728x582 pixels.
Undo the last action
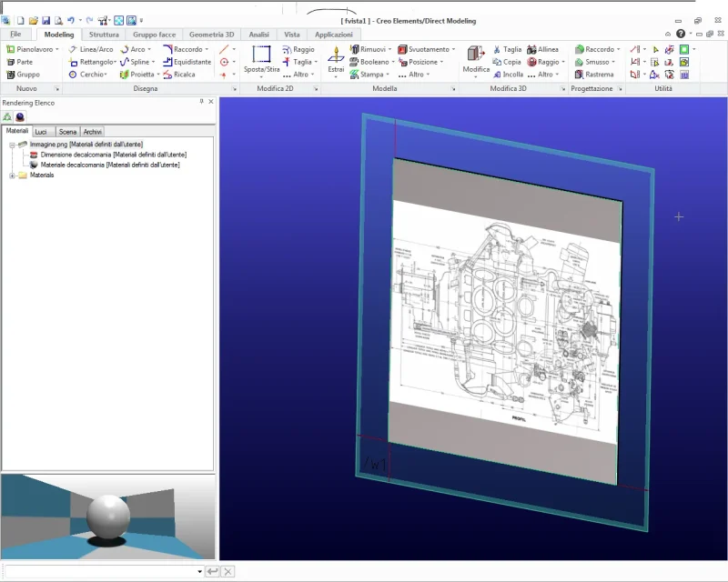point(71,20)
